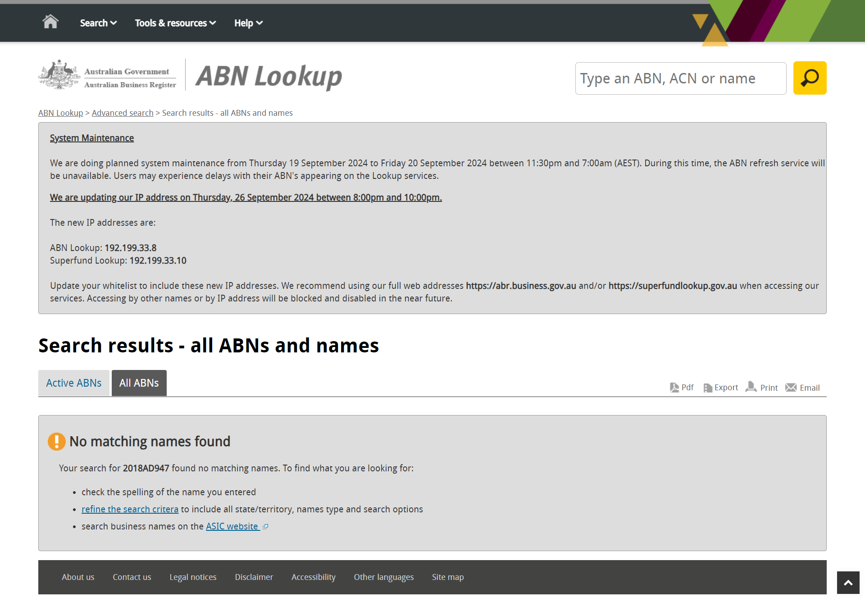Click the yellow magnifier search button

pyautogui.click(x=810, y=78)
